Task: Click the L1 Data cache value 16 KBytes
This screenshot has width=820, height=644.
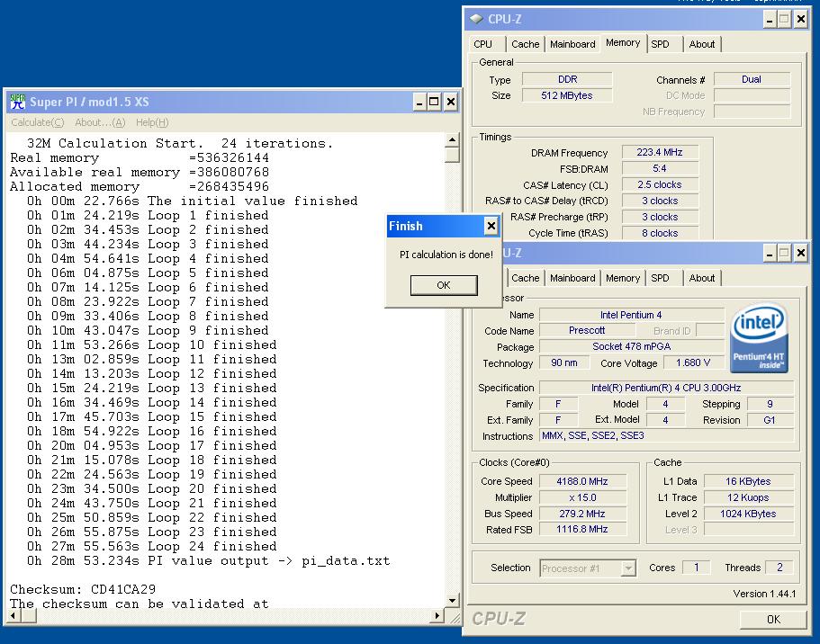Action: [748, 481]
